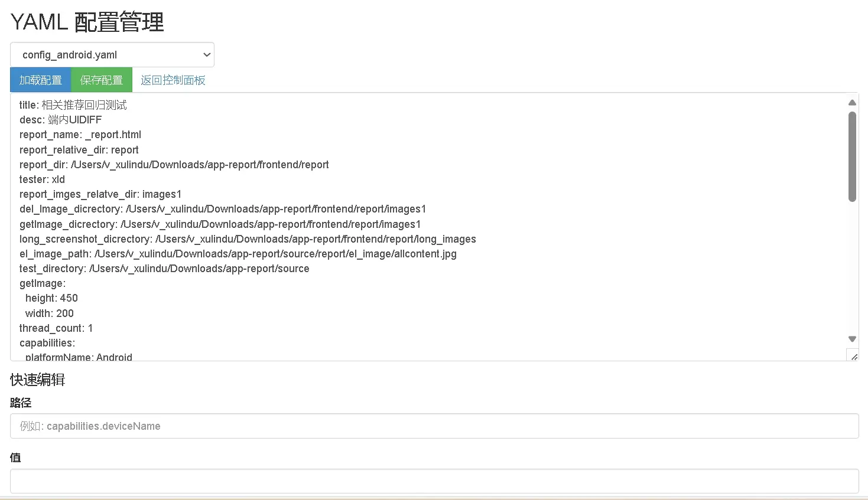Open the config_android.yaml file dropdown
Viewport: 868px width, 500px height.
(x=112, y=55)
